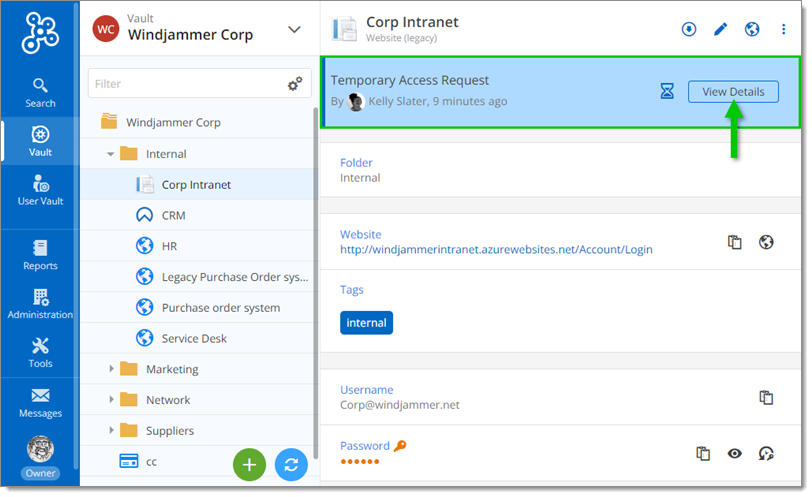
Task: Open Administration in the sidebar
Action: (40, 303)
